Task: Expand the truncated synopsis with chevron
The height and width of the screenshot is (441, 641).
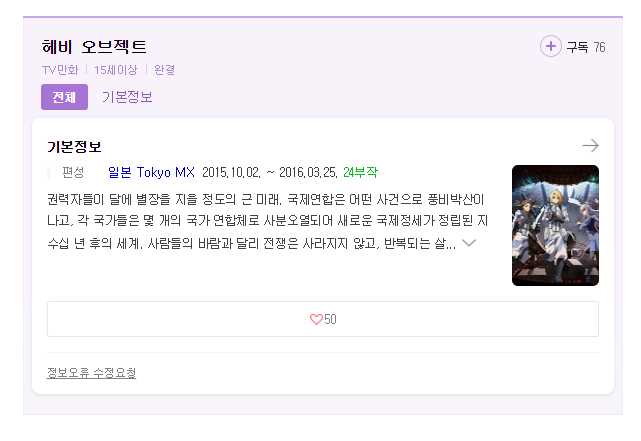Action: (468, 243)
